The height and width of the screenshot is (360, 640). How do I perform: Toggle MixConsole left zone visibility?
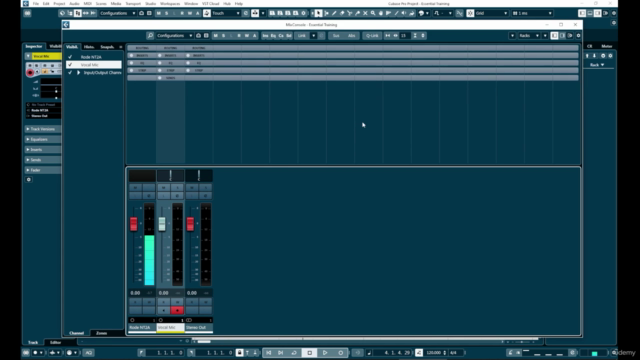(x=554, y=36)
